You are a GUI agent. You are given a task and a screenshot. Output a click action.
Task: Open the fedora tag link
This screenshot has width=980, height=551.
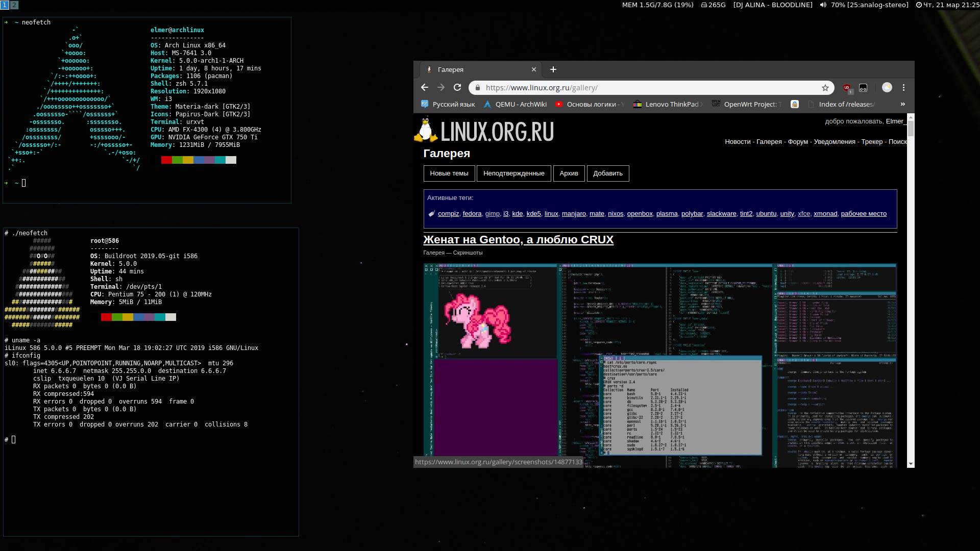pyautogui.click(x=472, y=214)
